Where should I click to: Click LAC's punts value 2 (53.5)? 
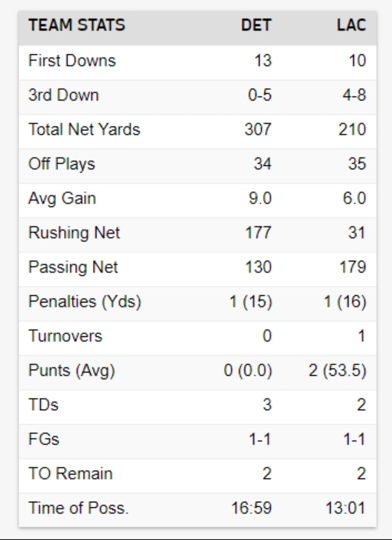click(x=337, y=371)
